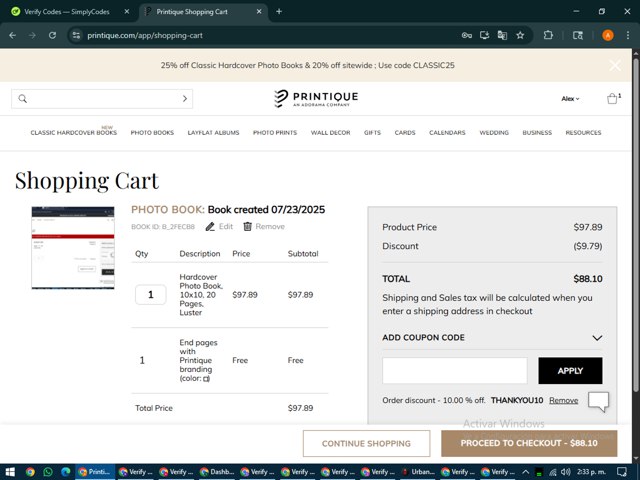This screenshot has height=480, width=640.
Task: Submit search with the arrow icon
Action: (185, 99)
